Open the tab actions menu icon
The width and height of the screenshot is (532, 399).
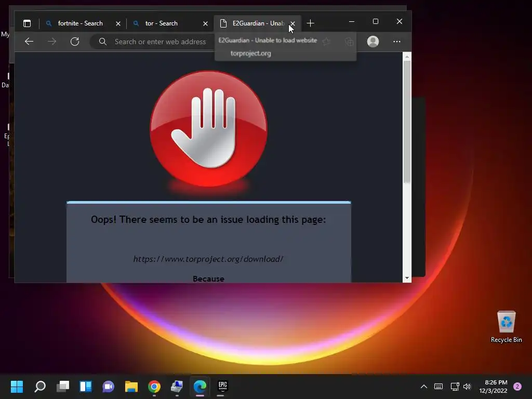tap(27, 23)
